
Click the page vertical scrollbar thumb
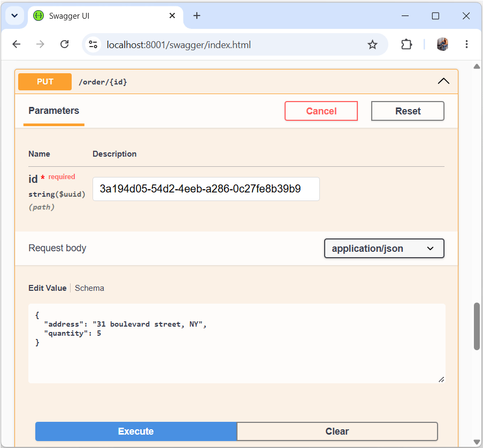click(477, 327)
